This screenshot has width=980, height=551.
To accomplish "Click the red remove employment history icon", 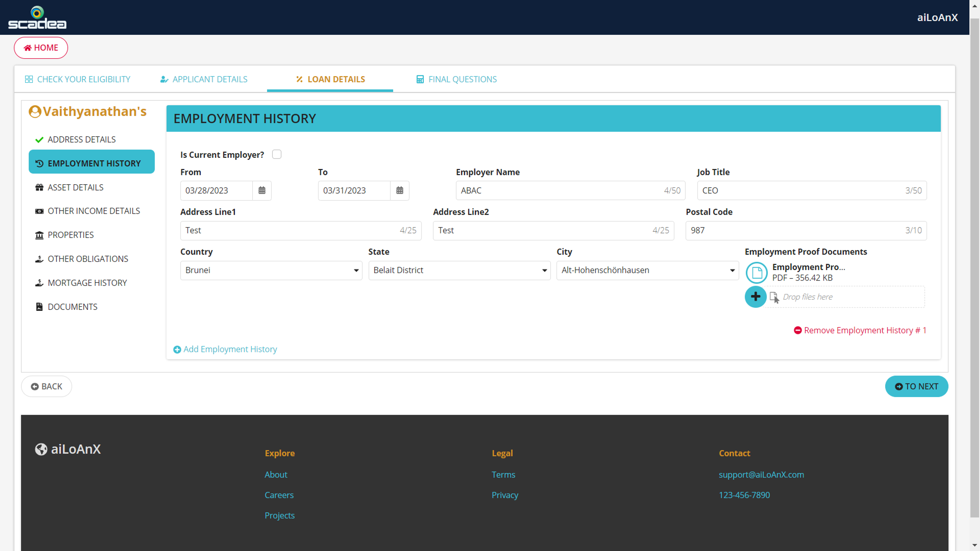I will click(798, 330).
